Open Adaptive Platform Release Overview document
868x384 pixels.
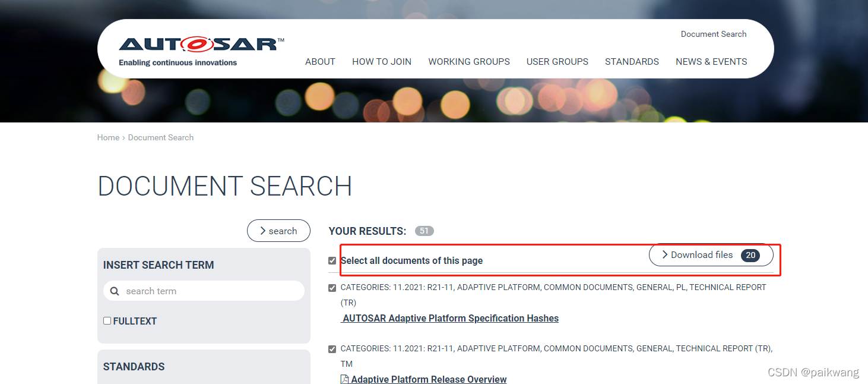coord(429,379)
